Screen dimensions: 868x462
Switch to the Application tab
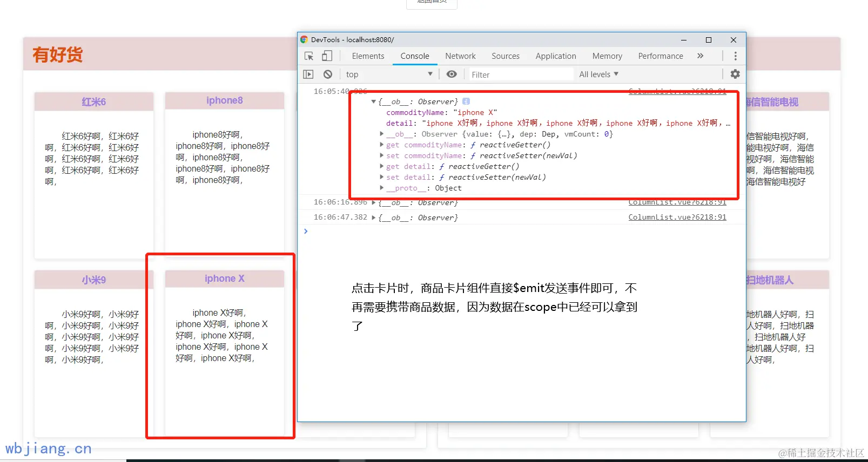pyautogui.click(x=556, y=56)
